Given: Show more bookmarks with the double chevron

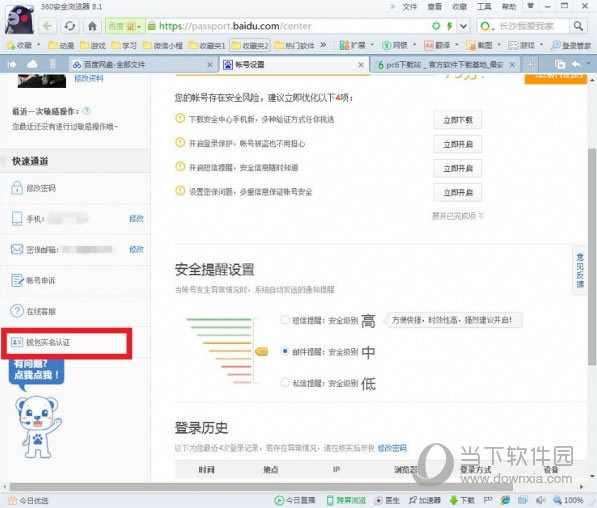Looking at the screenshot, I should coord(323,45).
